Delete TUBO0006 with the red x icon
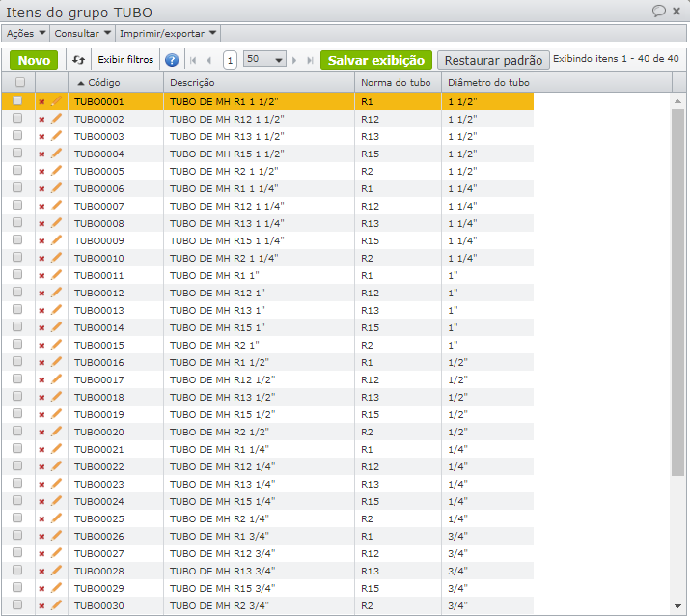The image size is (690, 616). point(41,189)
